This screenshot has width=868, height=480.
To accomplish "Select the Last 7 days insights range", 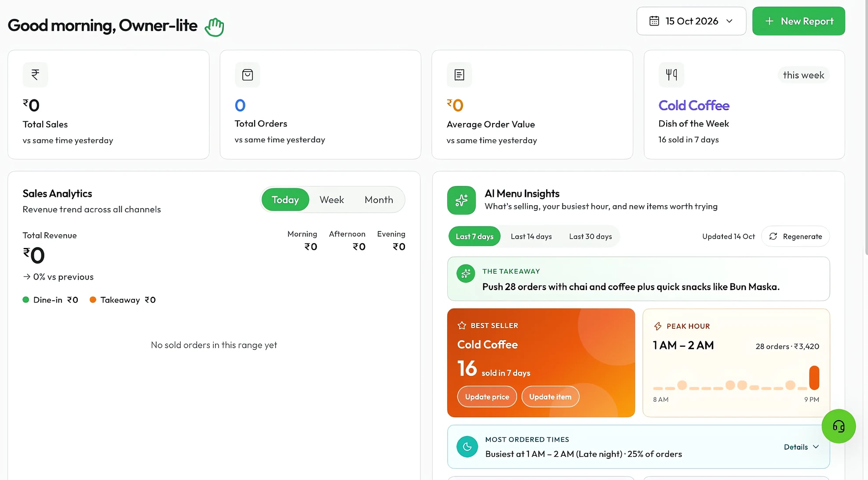I will tap(474, 236).
